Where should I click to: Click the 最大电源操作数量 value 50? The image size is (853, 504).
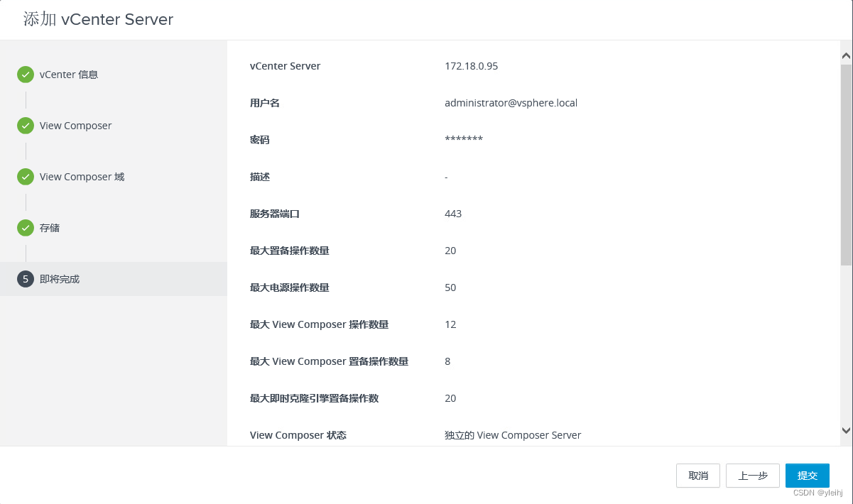(x=450, y=287)
